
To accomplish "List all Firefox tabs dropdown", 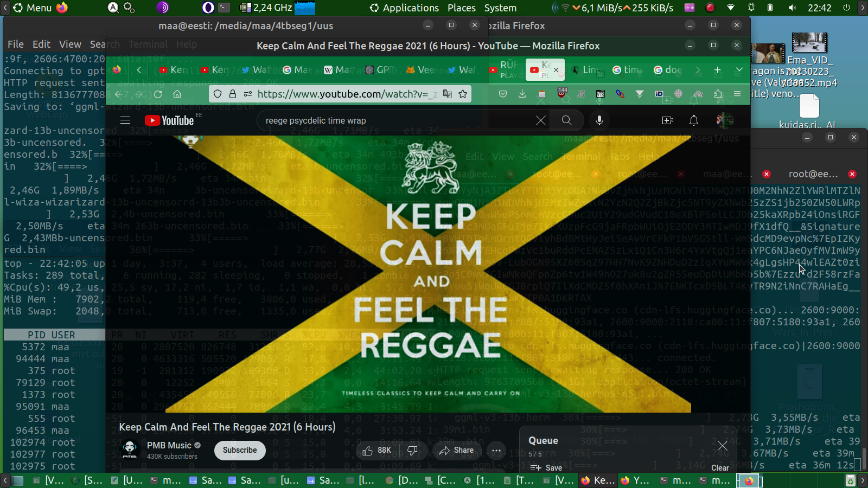I will coord(739,70).
